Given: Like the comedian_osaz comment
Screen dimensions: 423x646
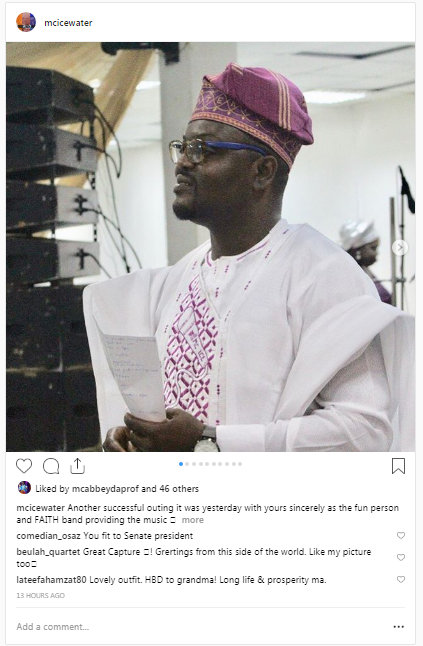Looking at the screenshot, I should click(x=401, y=535).
